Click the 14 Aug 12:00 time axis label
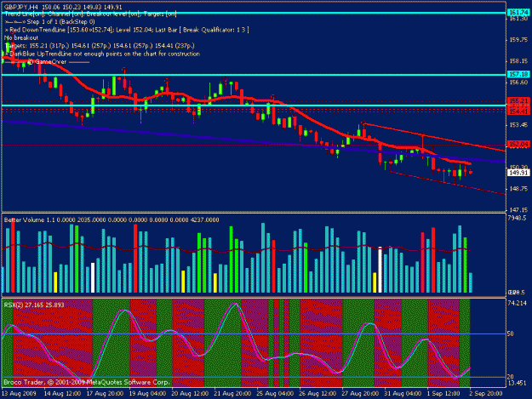 point(62,394)
